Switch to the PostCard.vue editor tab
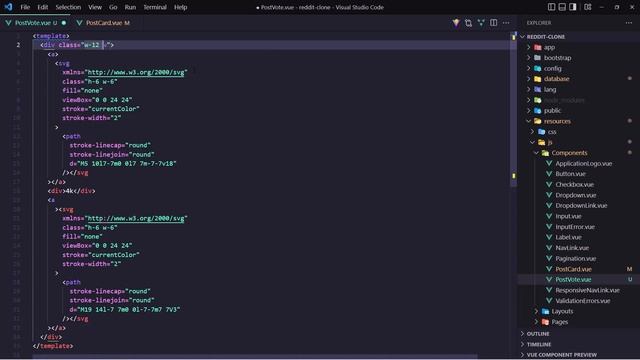This screenshot has height=360, width=640. point(104,23)
